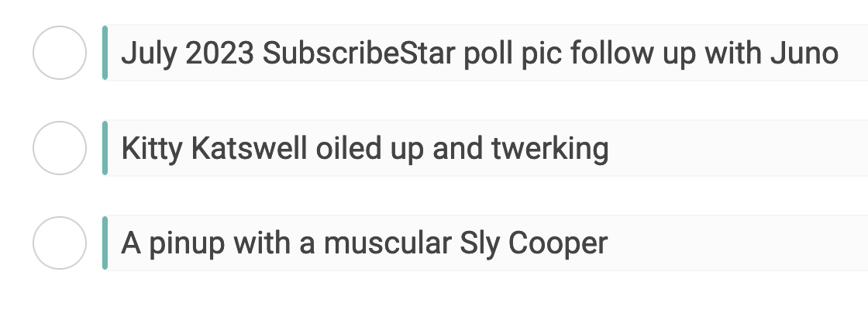Choose the Kitty Katswell option radio button
Screen dimensions: 868x310
point(60,148)
